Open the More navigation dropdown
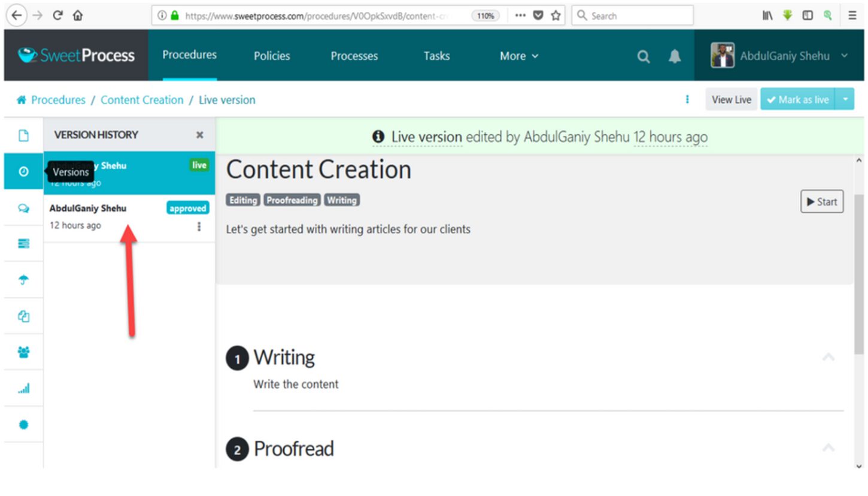The image size is (868, 496). pyautogui.click(x=519, y=56)
